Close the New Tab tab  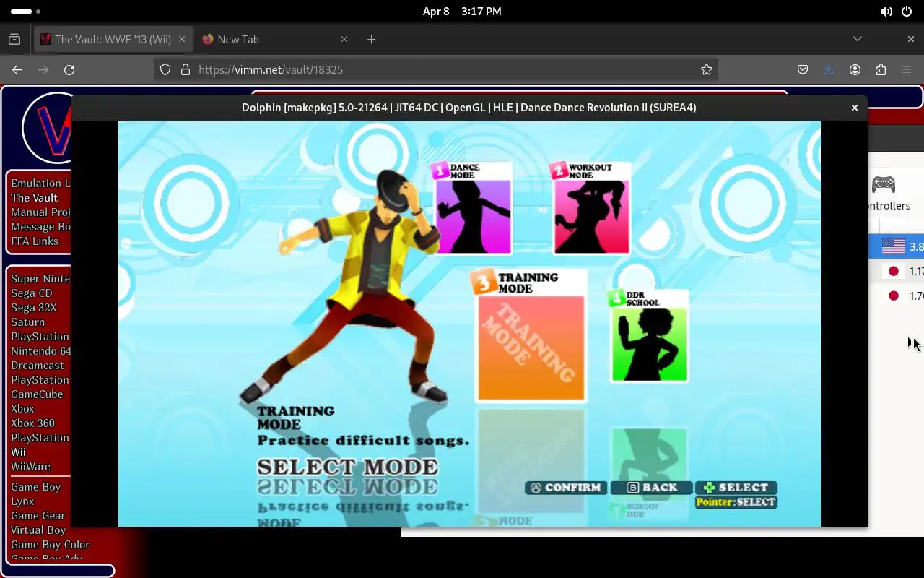point(344,39)
